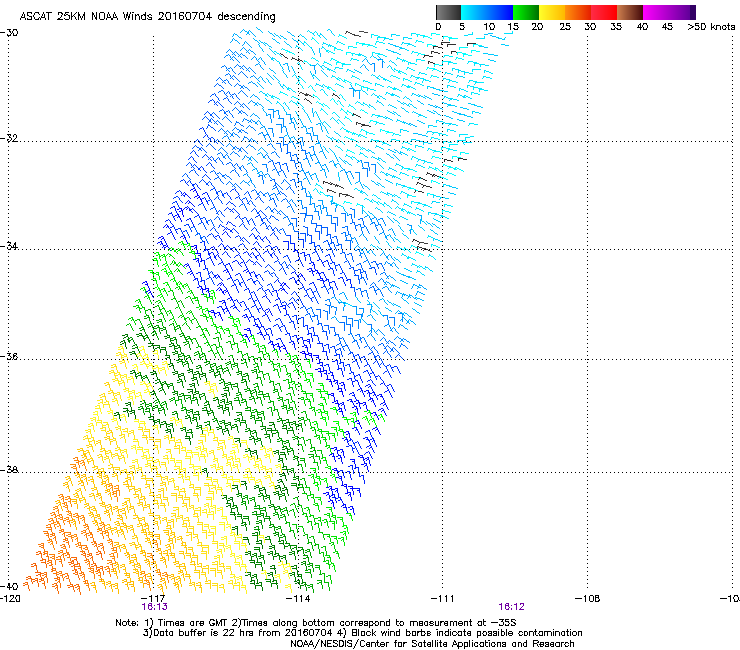
Task: Click the blue 10-15 knots legend segment
Action: tap(500, 12)
